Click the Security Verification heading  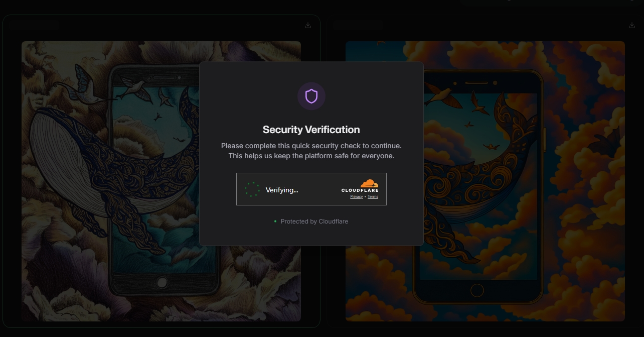311,130
